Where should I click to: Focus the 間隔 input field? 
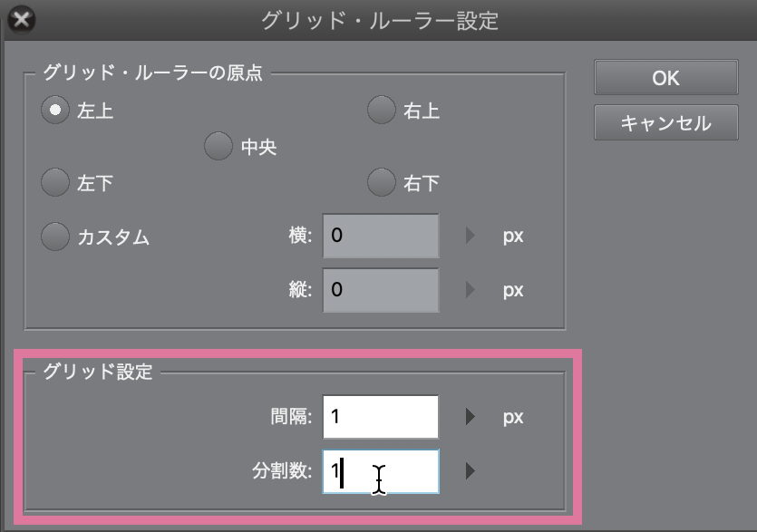coord(381,417)
